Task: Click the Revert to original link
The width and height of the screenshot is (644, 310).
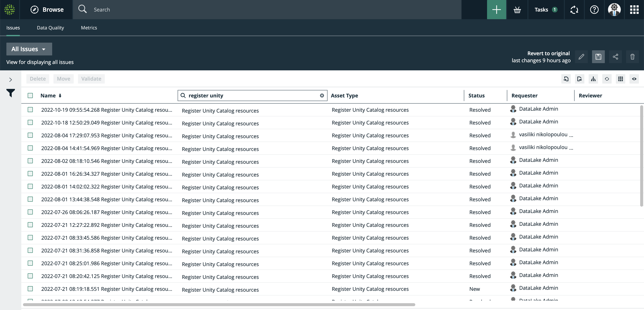Action: [549, 53]
